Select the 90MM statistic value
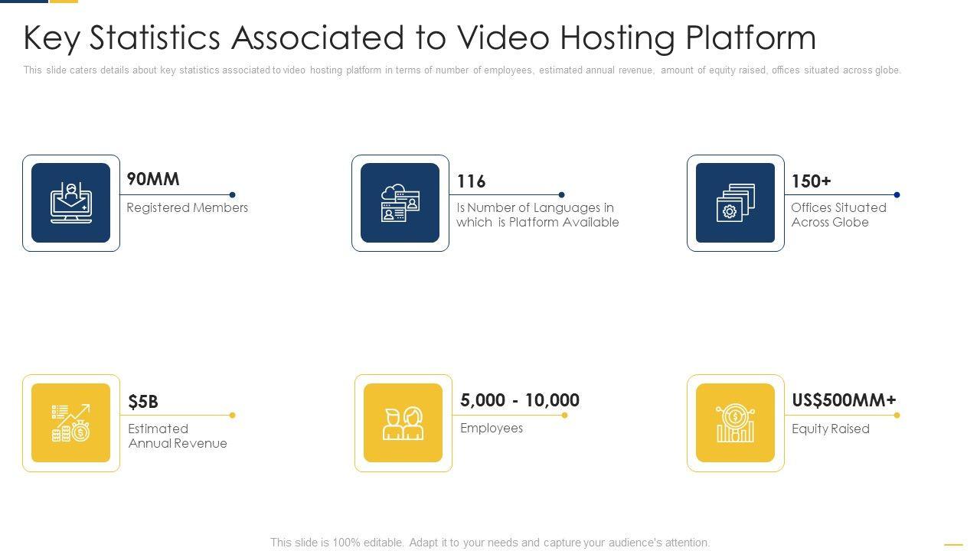 tap(153, 179)
